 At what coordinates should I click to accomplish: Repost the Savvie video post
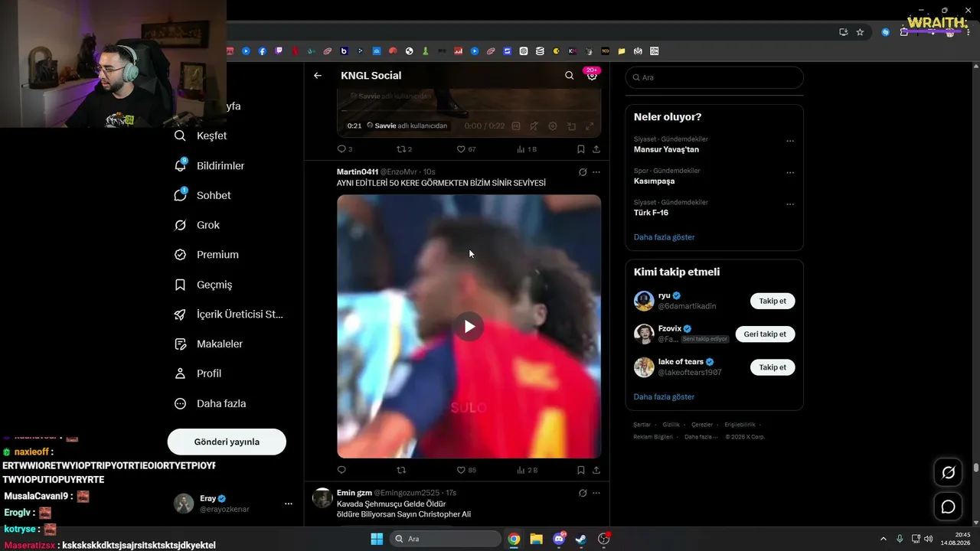point(403,149)
